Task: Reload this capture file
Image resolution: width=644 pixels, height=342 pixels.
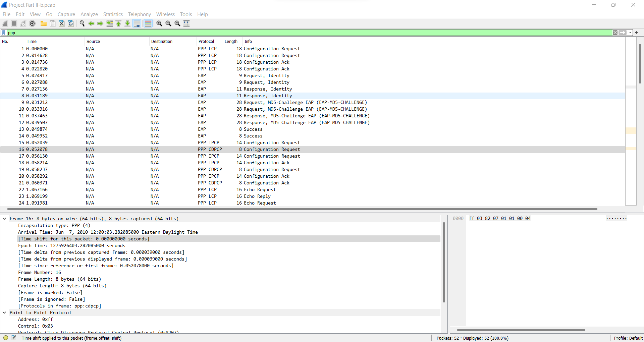Action: coord(70,23)
